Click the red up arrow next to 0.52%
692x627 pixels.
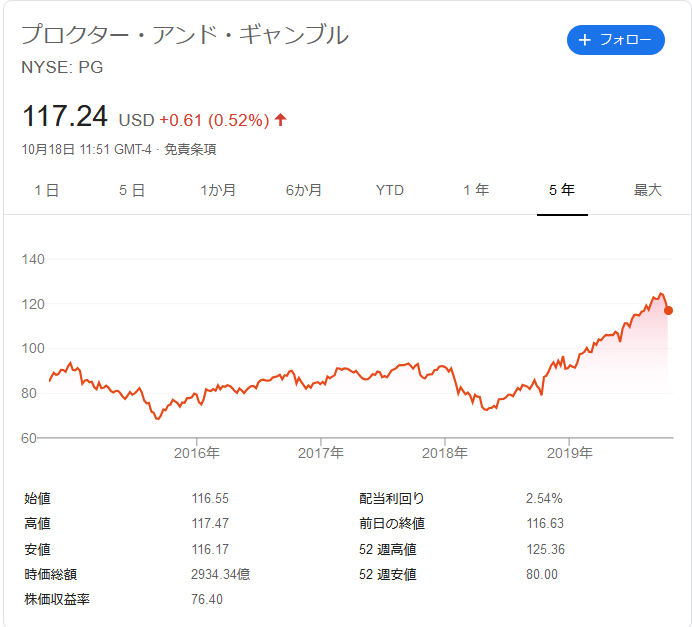pyautogui.click(x=281, y=120)
